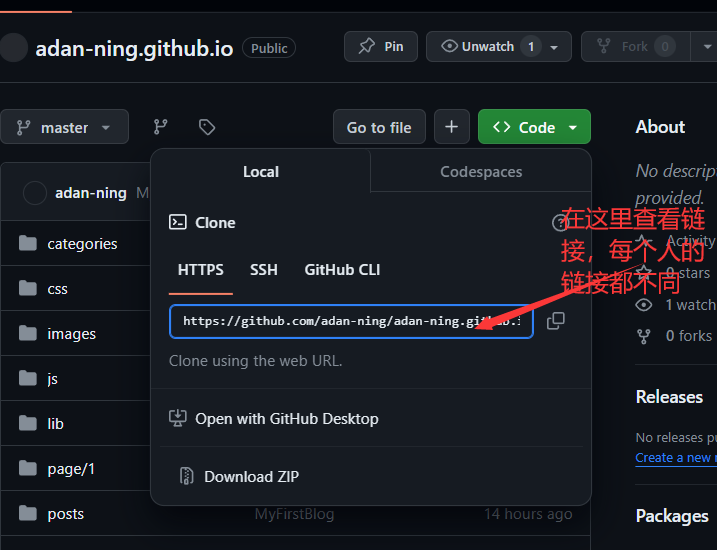Click the adan-ning commit avatar
Image resolution: width=717 pixels, height=550 pixels.
(35, 193)
